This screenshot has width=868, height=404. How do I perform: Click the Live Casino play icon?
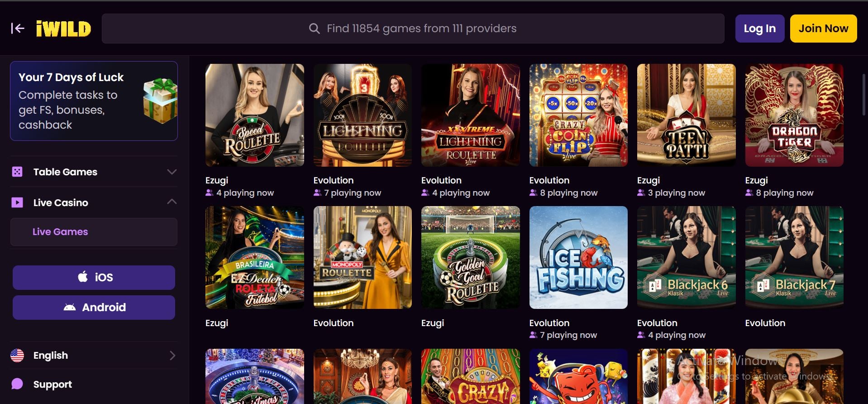pos(17,202)
